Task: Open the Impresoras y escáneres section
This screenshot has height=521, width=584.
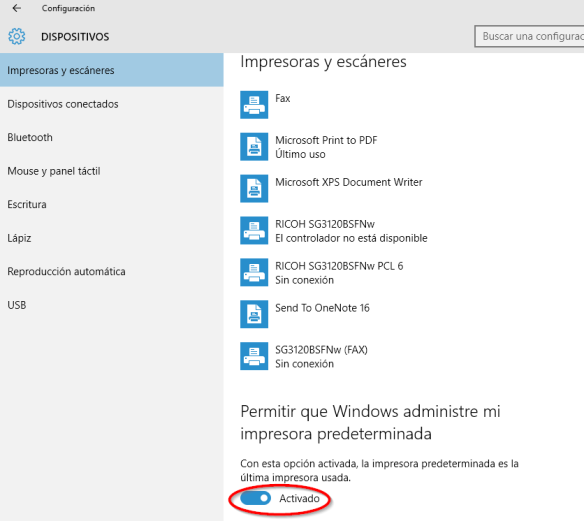Action: tap(112, 70)
